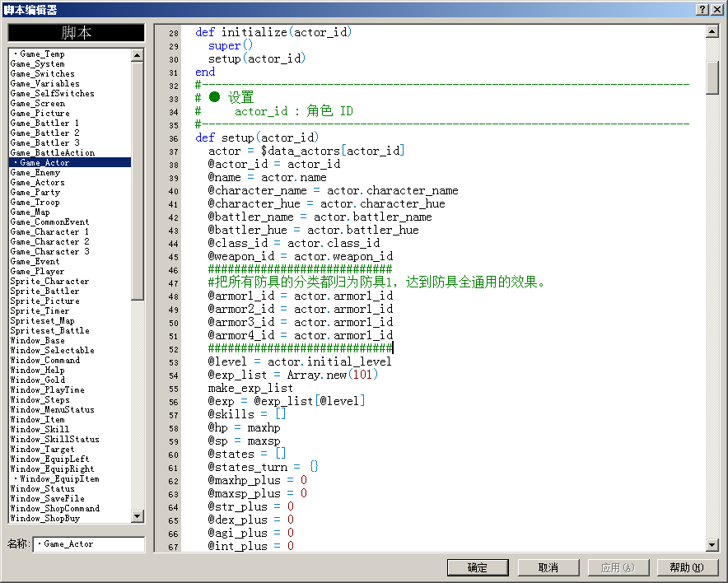Click the line "make_exp_list"

[250, 388]
